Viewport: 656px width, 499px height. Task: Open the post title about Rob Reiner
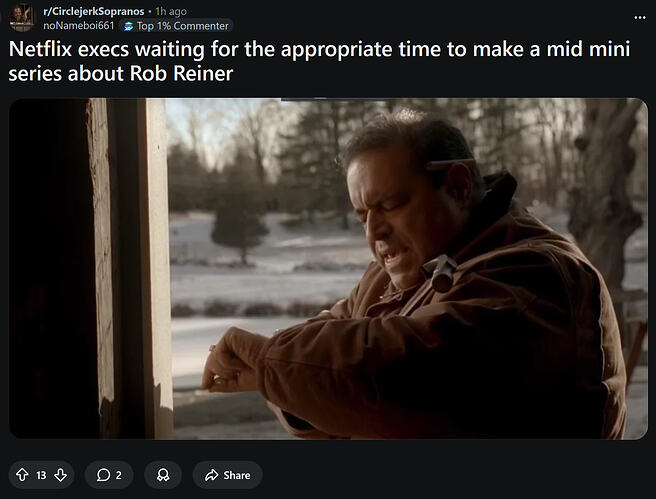pyautogui.click(x=319, y=61)
